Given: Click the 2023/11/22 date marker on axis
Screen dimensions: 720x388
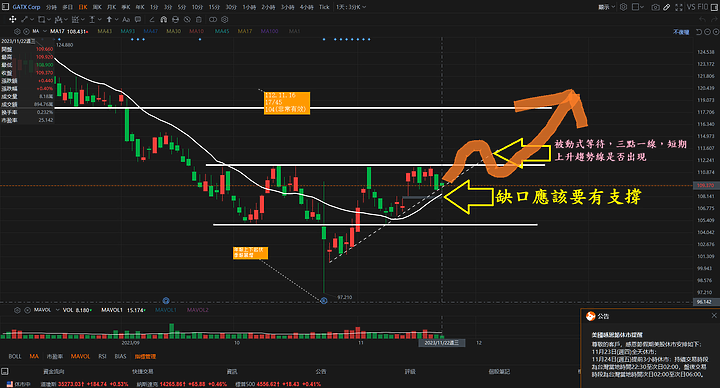Looking at the screenshot, I should pos(442,343).
